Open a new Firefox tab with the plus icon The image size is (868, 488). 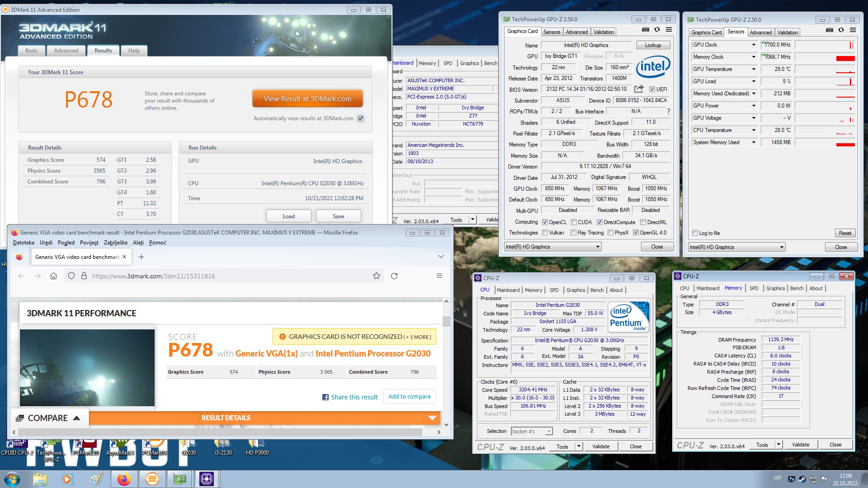pos(141,257)
